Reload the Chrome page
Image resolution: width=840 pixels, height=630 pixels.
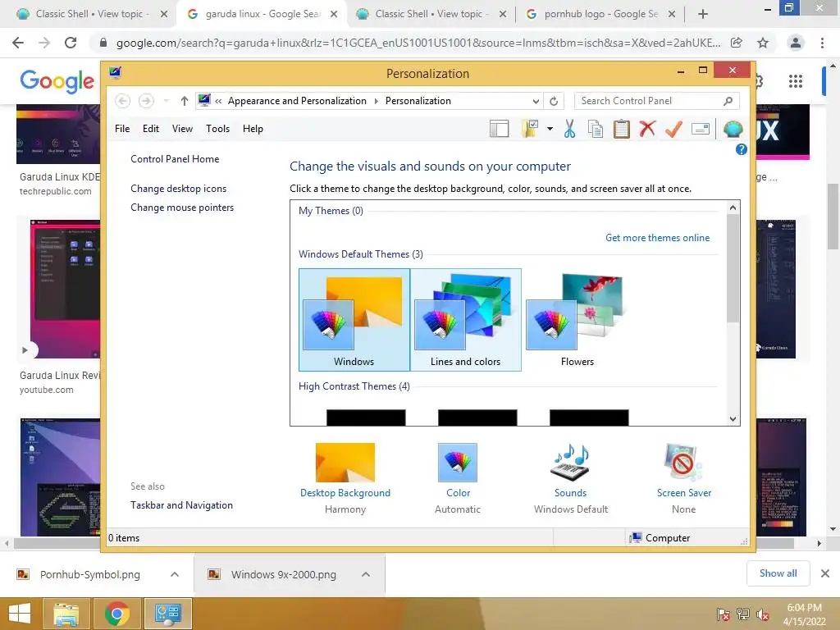71,43
